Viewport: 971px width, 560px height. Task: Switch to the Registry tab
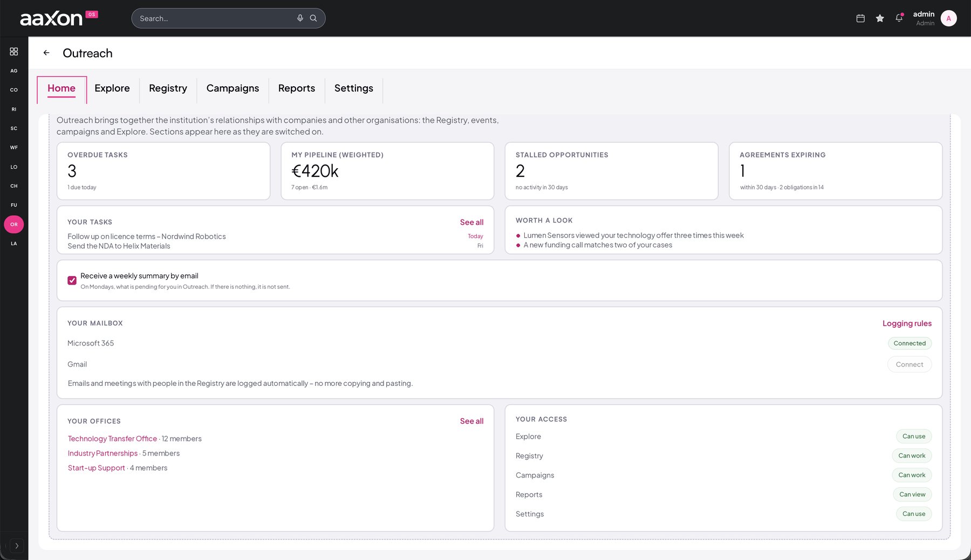coord(168,88)
